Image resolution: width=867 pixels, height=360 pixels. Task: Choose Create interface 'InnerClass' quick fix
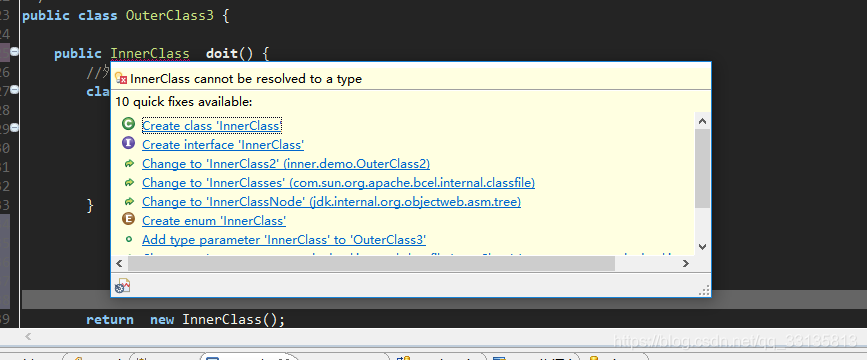click(x=223, y=145)
